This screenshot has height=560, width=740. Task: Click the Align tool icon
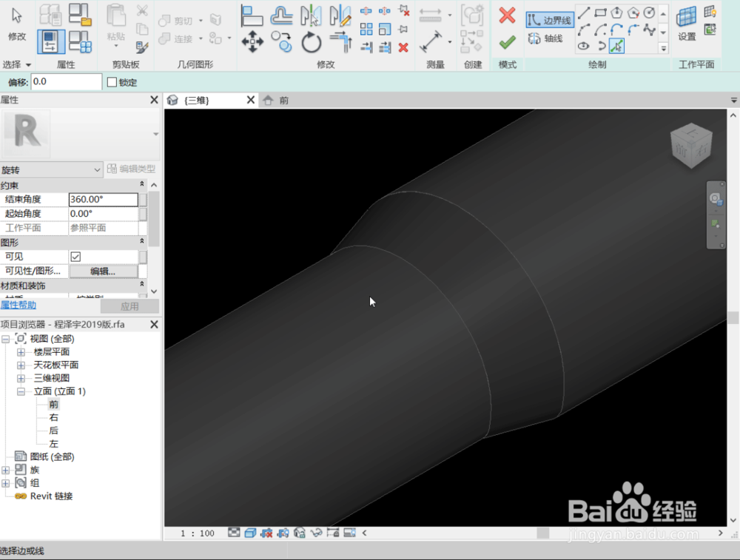(x=252, y=16)
